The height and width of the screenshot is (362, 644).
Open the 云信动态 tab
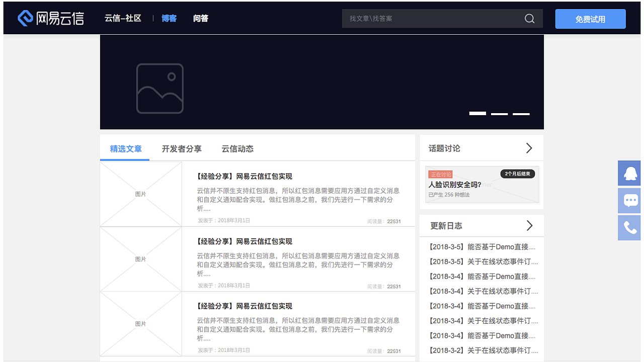tap(237, 149)
